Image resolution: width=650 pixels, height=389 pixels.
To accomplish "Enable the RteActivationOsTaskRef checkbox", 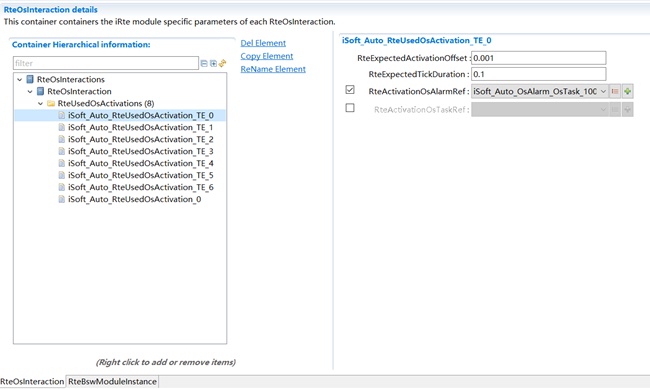I will pos(350,108).
